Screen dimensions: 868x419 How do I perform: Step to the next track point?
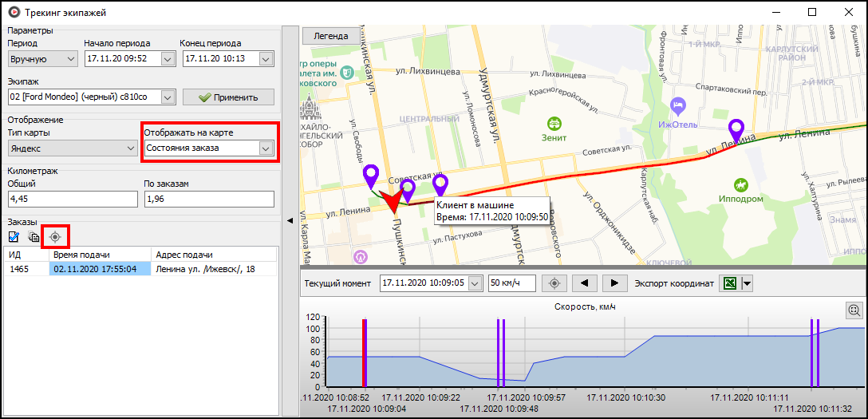point(614,283)
